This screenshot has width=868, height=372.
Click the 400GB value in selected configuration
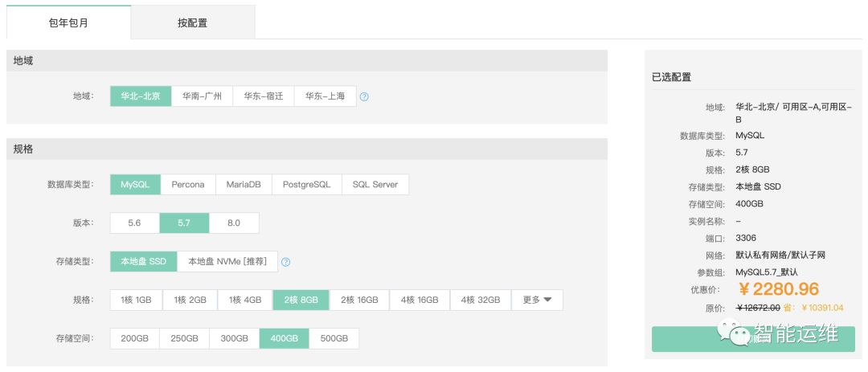750,204
